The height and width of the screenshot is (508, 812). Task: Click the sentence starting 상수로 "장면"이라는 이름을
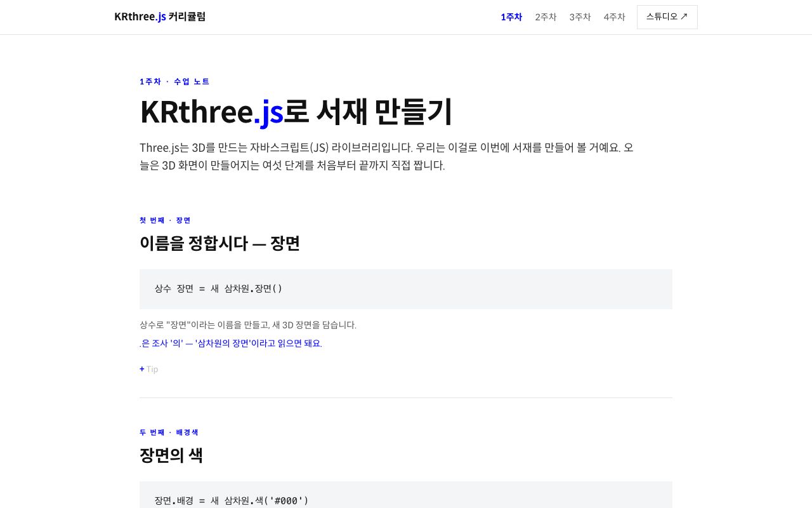248,325
